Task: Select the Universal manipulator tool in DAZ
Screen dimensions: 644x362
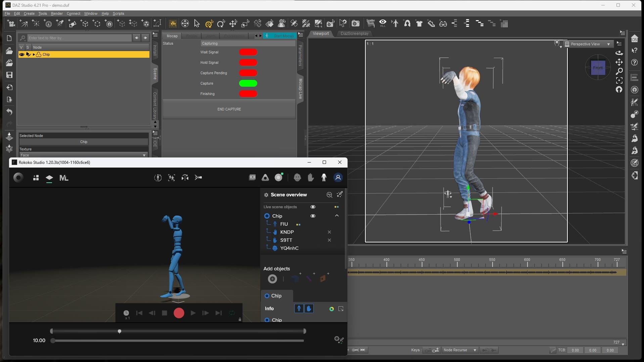Action: (x=209, y=24)
